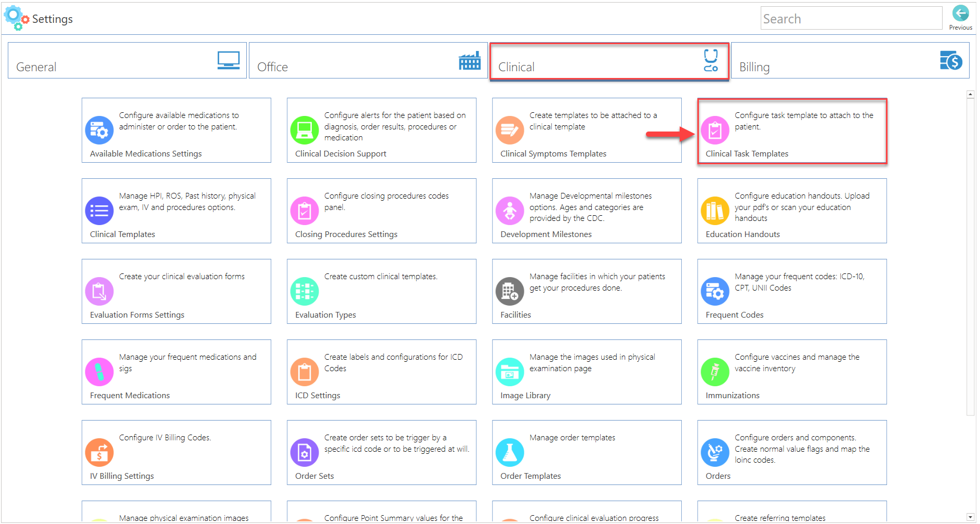This screenshot has height=524, width=980.
Task: Click the Settings title text
Action: click(x=52, y=19)
